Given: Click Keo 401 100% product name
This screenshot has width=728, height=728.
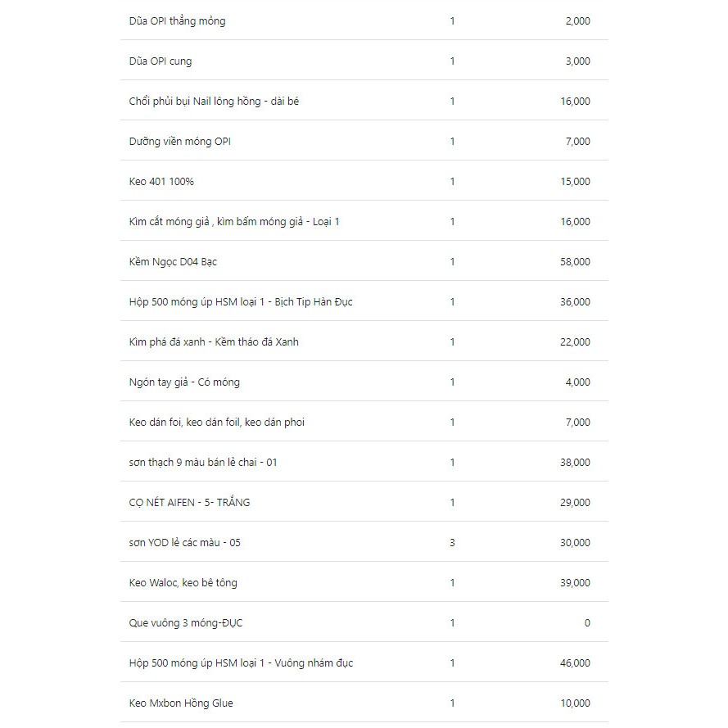Looking at the screenshot, I should 161,182.
